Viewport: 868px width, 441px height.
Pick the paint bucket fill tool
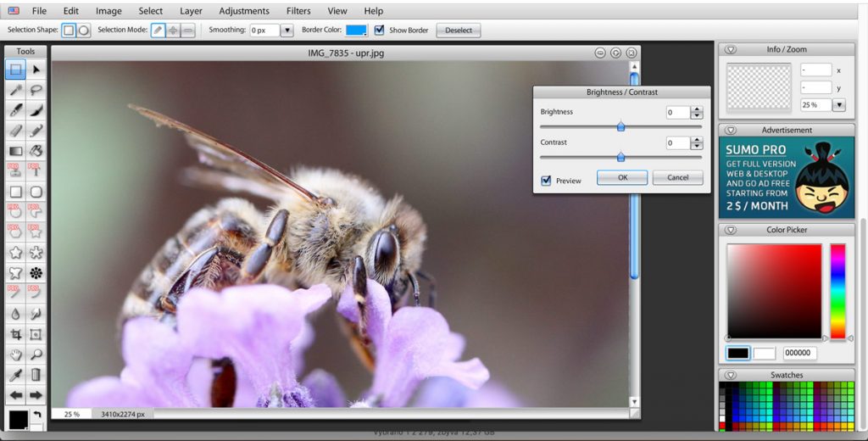click(36, 151)
